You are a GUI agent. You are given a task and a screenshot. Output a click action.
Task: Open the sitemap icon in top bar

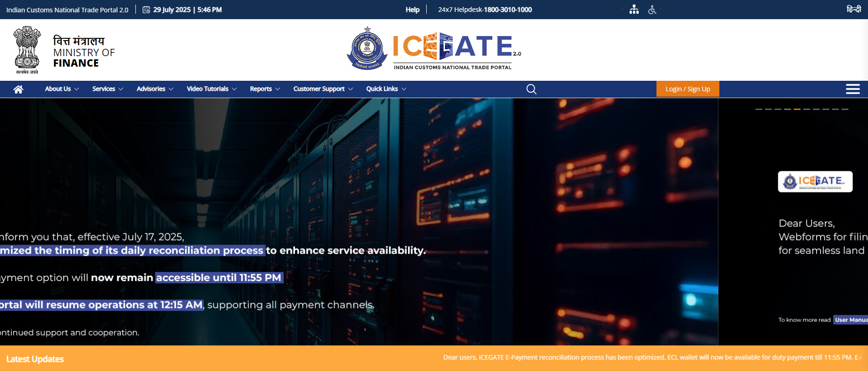click(634, 10)
